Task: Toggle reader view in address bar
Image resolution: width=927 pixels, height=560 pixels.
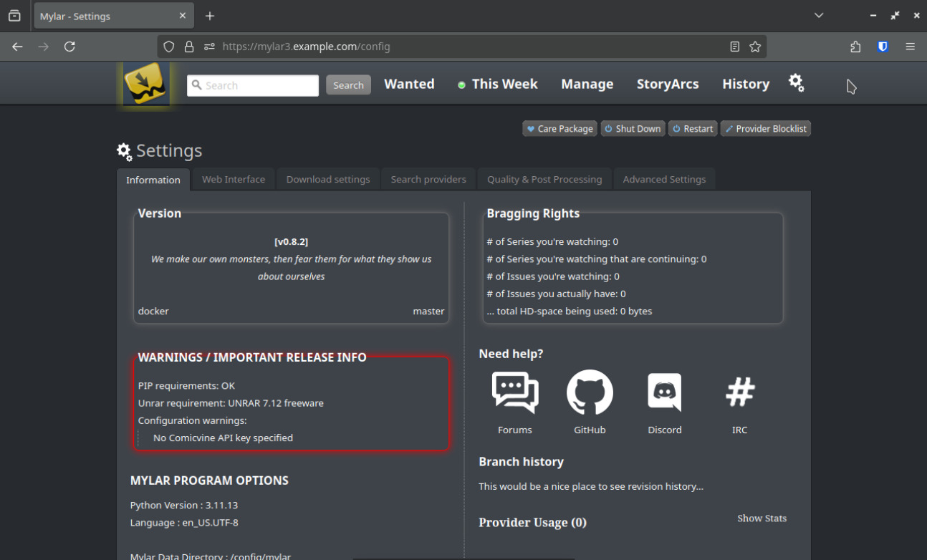Action: [x=734, y=47]
